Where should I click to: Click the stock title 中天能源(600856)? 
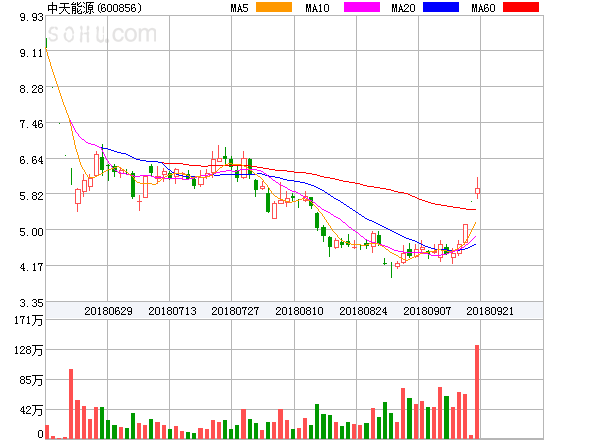coord(94,8)
